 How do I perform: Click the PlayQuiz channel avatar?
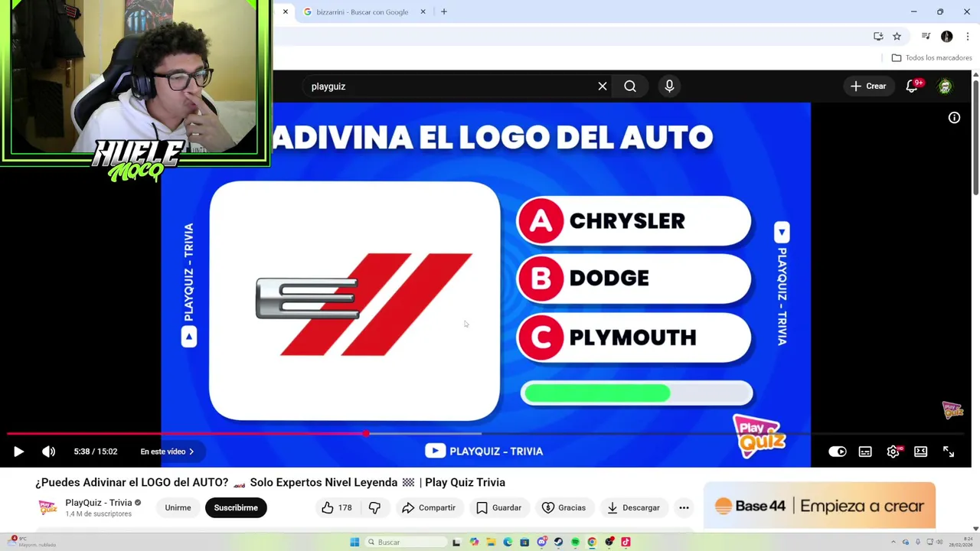[x=47, y=507]
